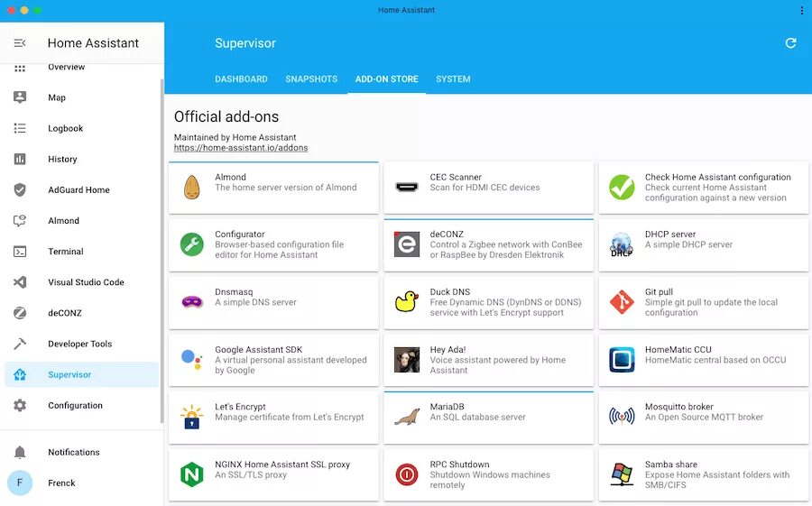Image resolution: width=812 pixels, height=506 pixels.
Task: Click the Home Assistant sidebar title
Action: pyautogui.click(x=93, y=43)
